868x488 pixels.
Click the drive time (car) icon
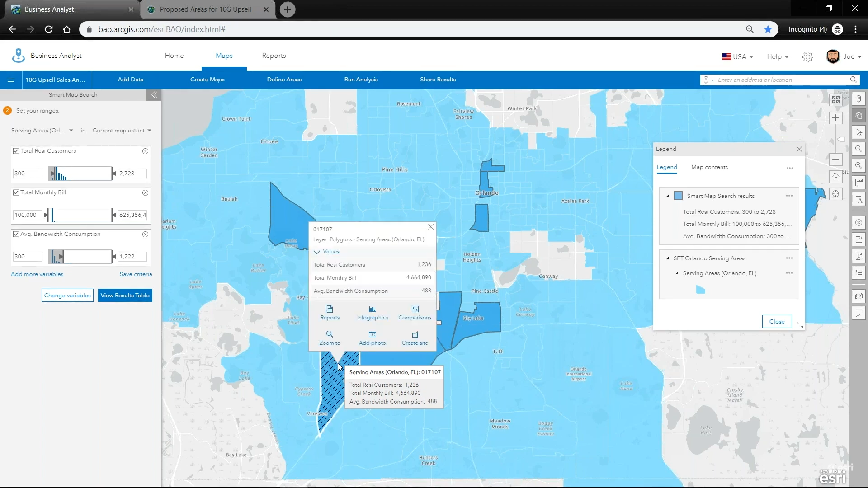(x=859, y=296)
